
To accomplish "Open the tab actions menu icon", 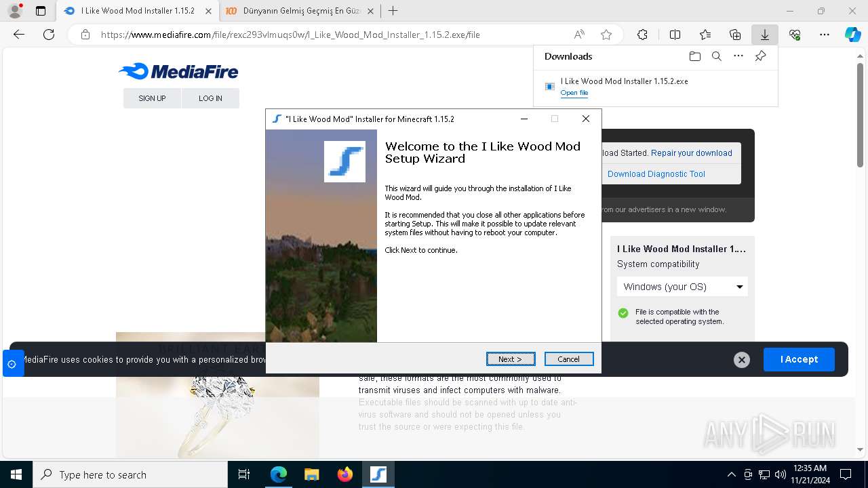I will (x=41, y=11).
